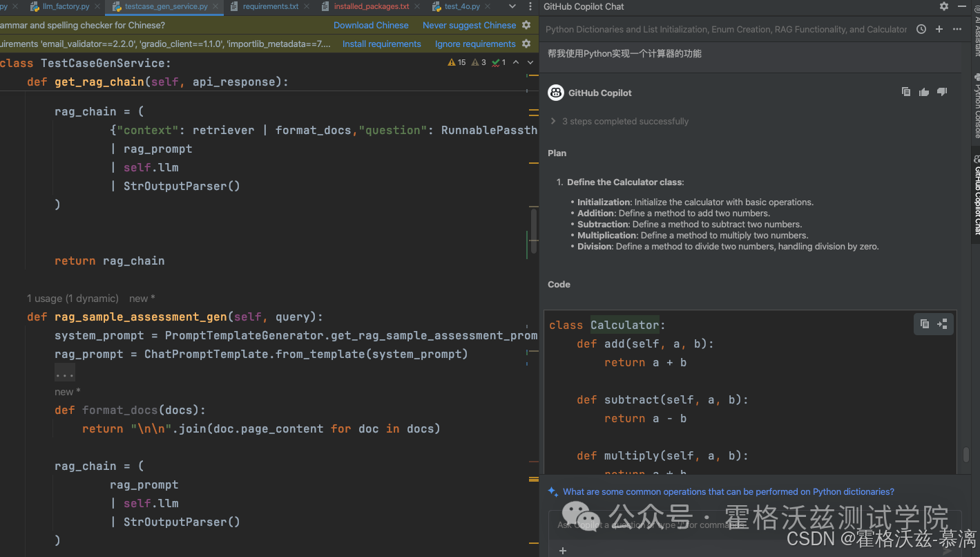Open settings gear for requirements banner
Viewport: 980px width, 557px height.
526,44
